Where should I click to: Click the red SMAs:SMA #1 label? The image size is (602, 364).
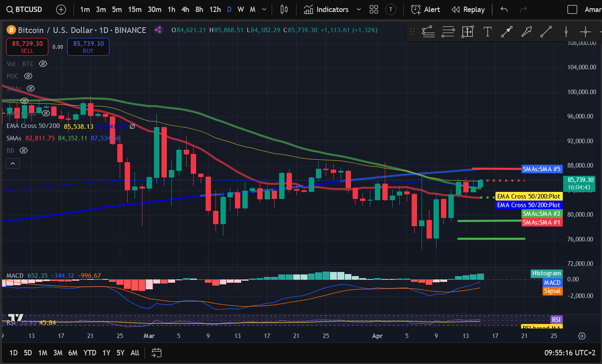(541, 222)
